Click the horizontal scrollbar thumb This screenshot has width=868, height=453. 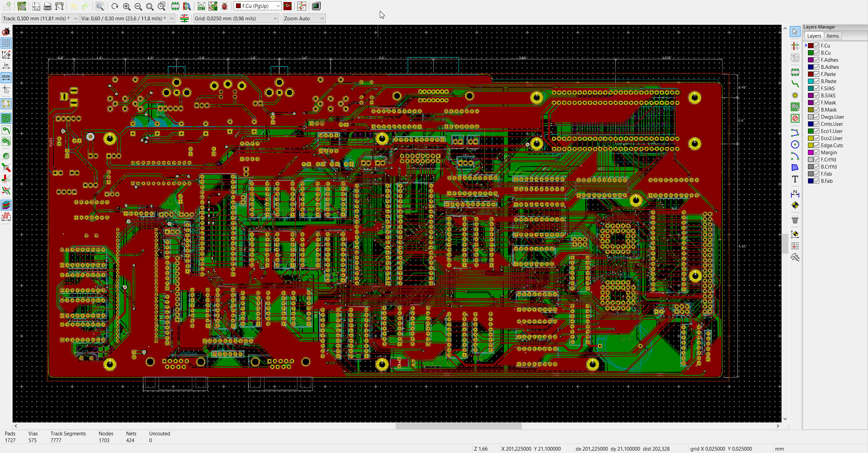(x=458, y=426)
